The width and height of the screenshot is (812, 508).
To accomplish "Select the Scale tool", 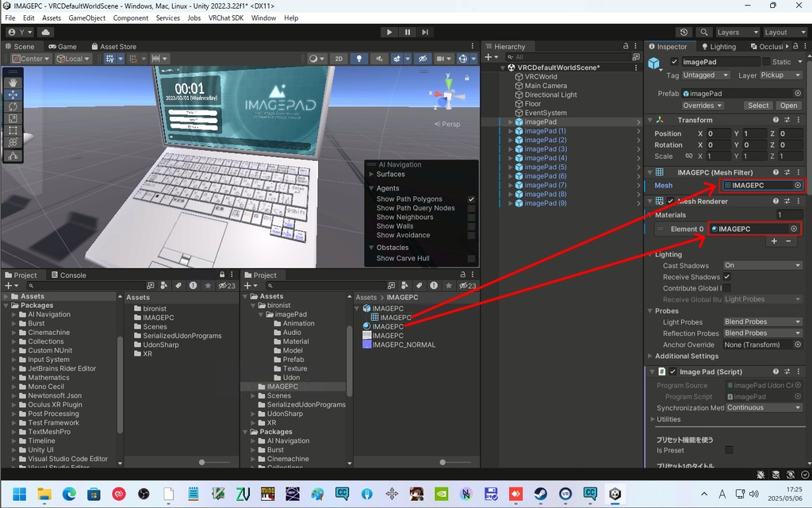I will pyautogui.click(x=13, y=118).
